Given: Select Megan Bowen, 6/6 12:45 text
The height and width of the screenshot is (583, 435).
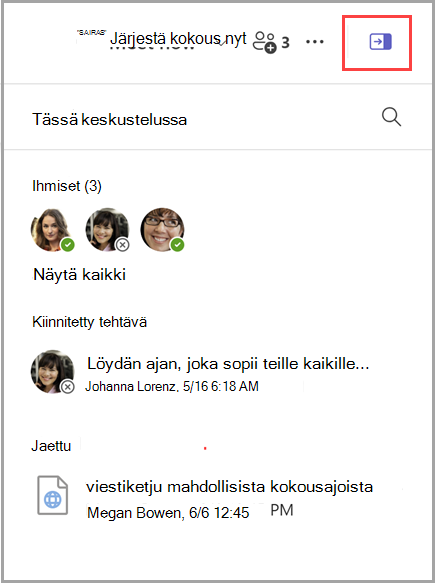Looking at the screenshot, I should 168,513.
